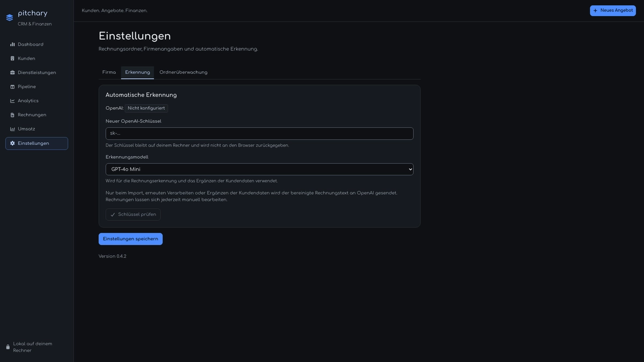Open the Umsatz page
644x362 pixels.
coord(36,129)
